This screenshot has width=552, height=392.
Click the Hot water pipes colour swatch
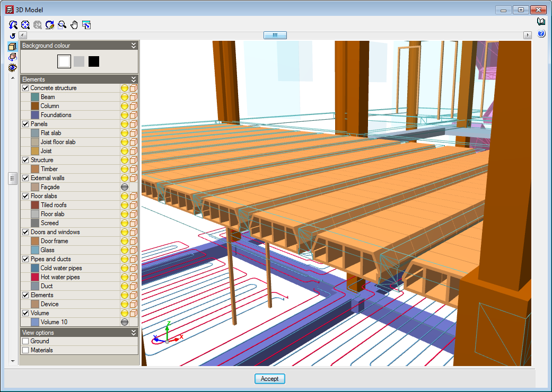coord(35,277)
